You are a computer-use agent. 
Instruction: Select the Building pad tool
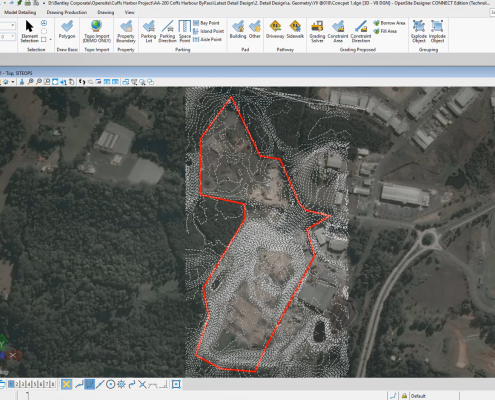coord(238,29)
